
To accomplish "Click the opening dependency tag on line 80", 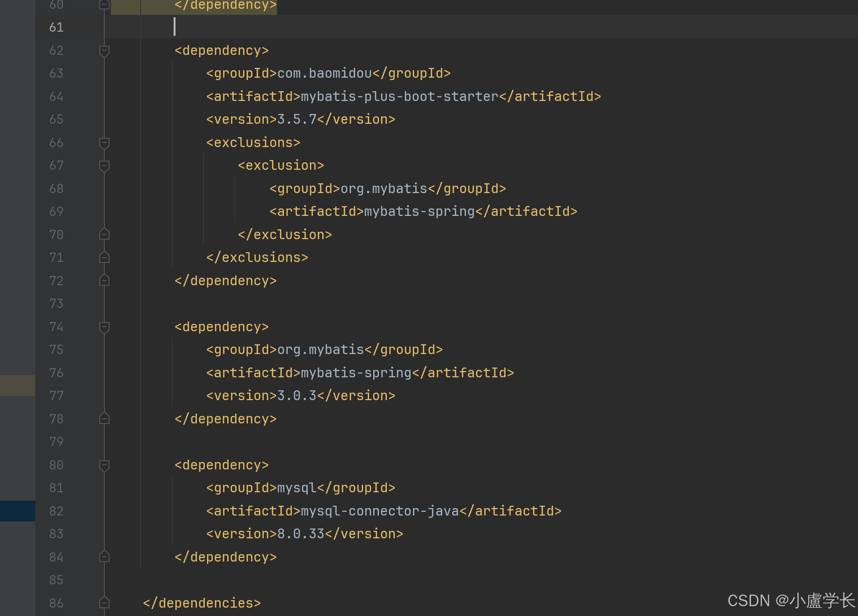I will coord(222,465).
